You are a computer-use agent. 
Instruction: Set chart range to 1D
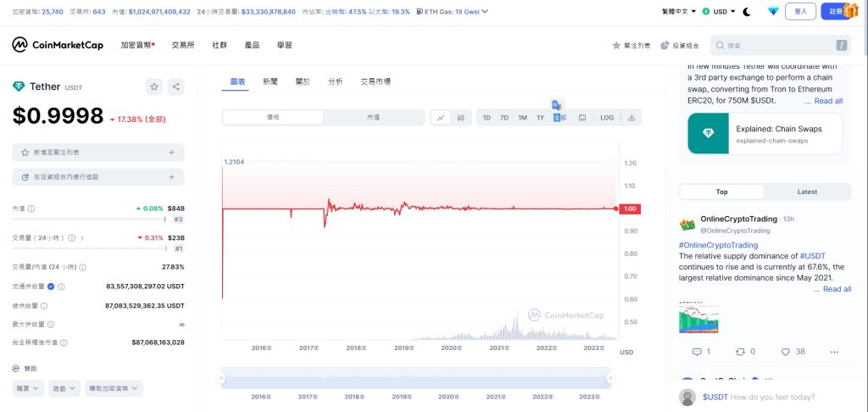(x=487, y=117)
